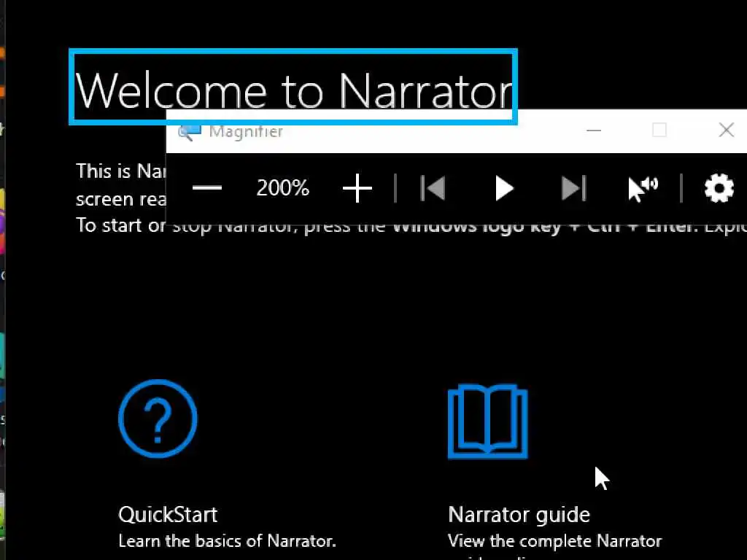Screen dimensions: 747x560
Task: Click the Magnifier app icon in title bar
Action: pos(189,132)
